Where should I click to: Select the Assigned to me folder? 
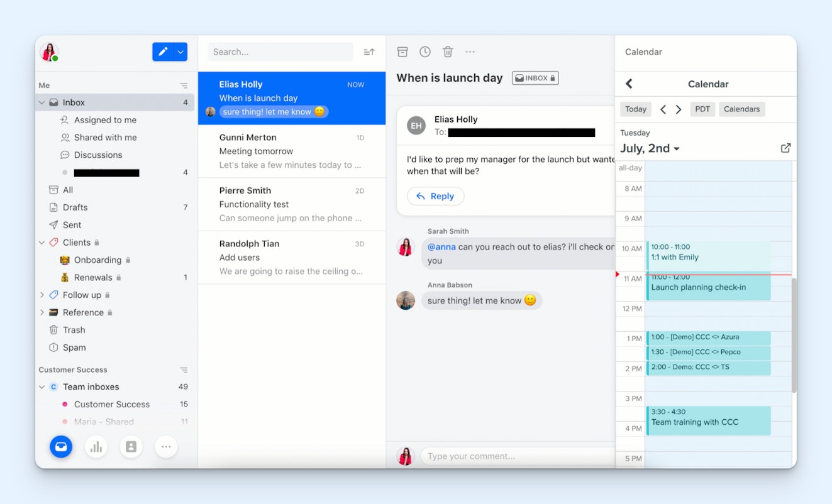pyautogui.click(x=105, y=120)
